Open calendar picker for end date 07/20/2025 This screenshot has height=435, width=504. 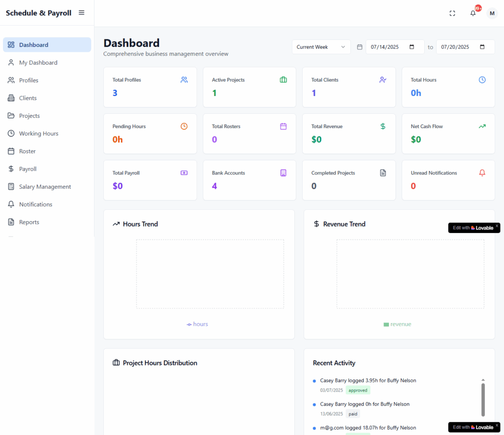(482, 47)
